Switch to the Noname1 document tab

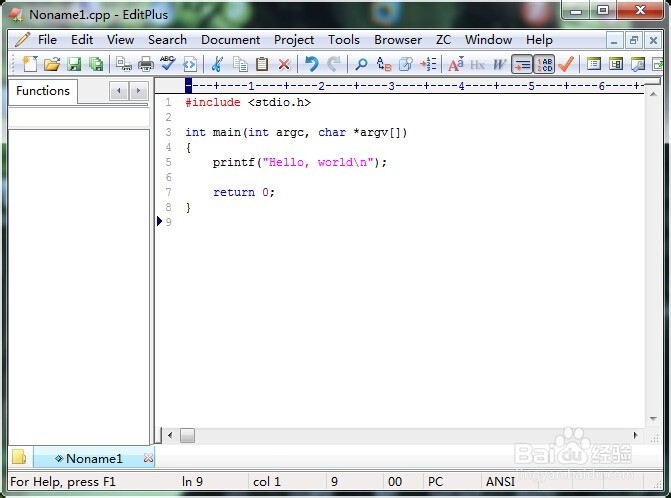click(93, 459)
